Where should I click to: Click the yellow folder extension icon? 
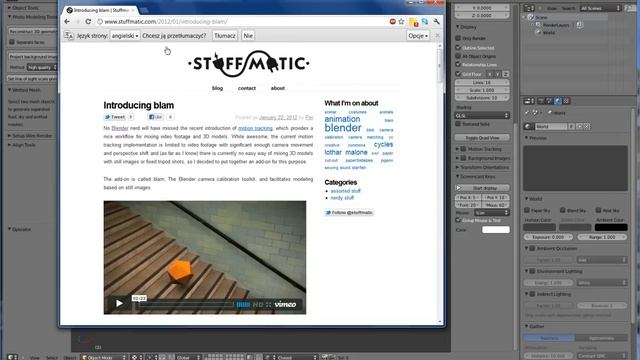tap(413, 22)
